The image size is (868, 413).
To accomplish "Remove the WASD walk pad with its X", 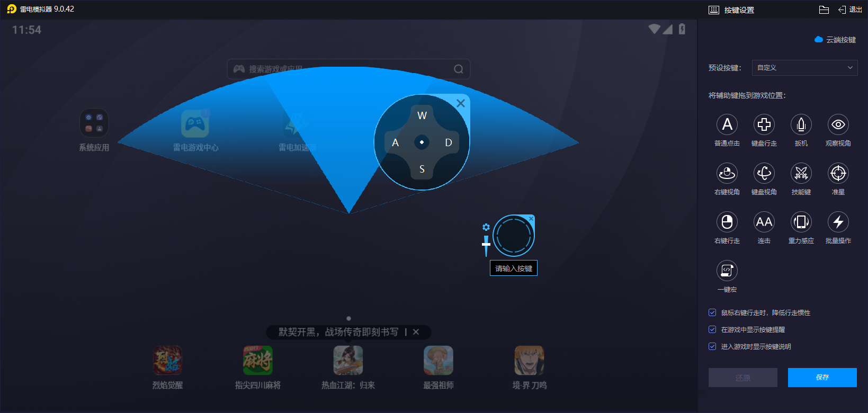I will (461, 103).
